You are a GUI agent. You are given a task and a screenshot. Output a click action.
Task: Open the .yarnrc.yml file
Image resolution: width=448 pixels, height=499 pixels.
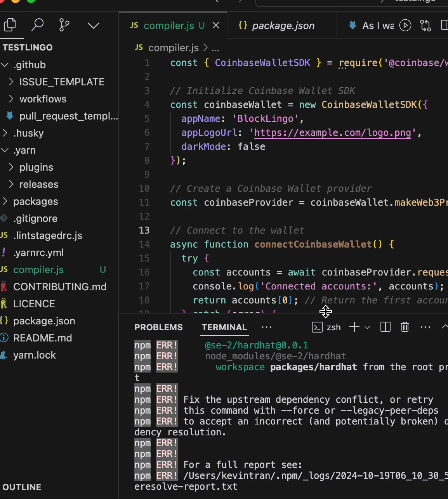click(x=59, y=253)
